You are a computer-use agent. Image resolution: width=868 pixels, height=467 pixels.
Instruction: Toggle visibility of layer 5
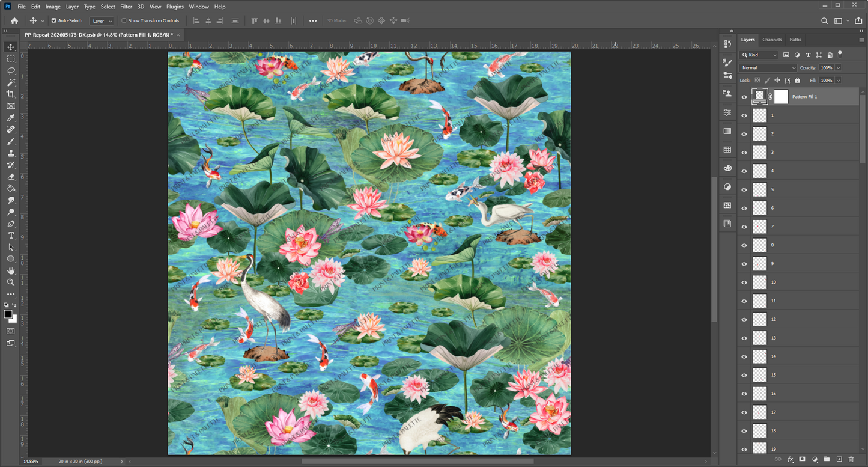744,189
